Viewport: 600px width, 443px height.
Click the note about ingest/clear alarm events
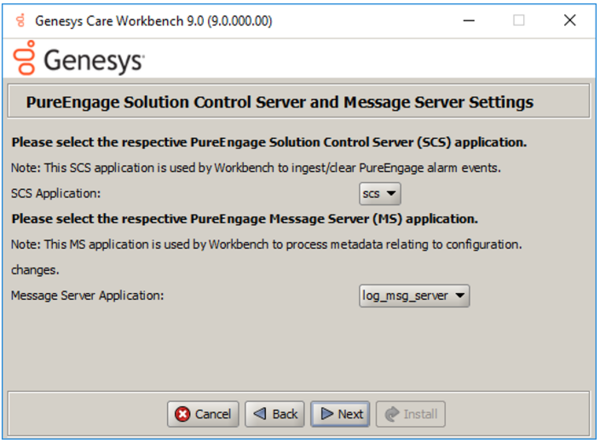point(256,168)
